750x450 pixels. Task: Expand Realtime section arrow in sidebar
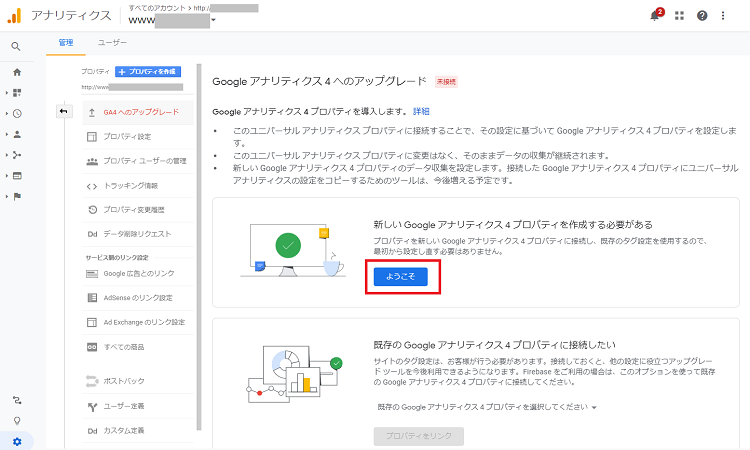coord(7,114)
